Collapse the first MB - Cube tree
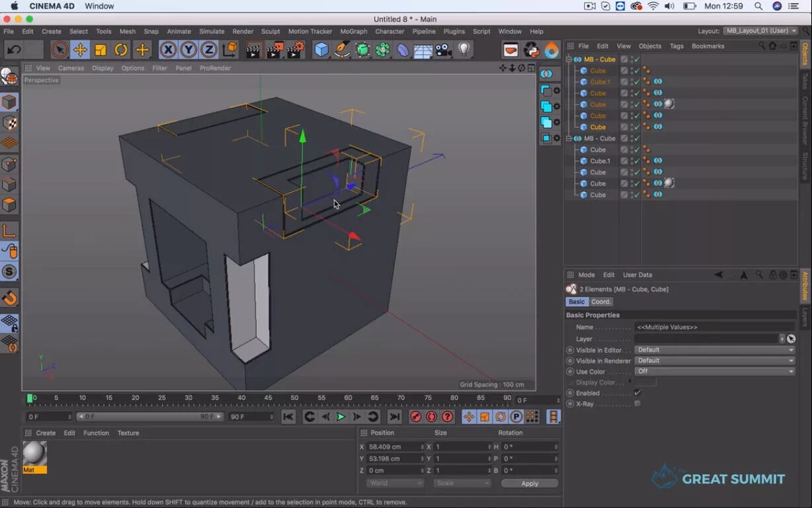The width and height of the screenshot is (812, 508). click(x=569, y=60)
